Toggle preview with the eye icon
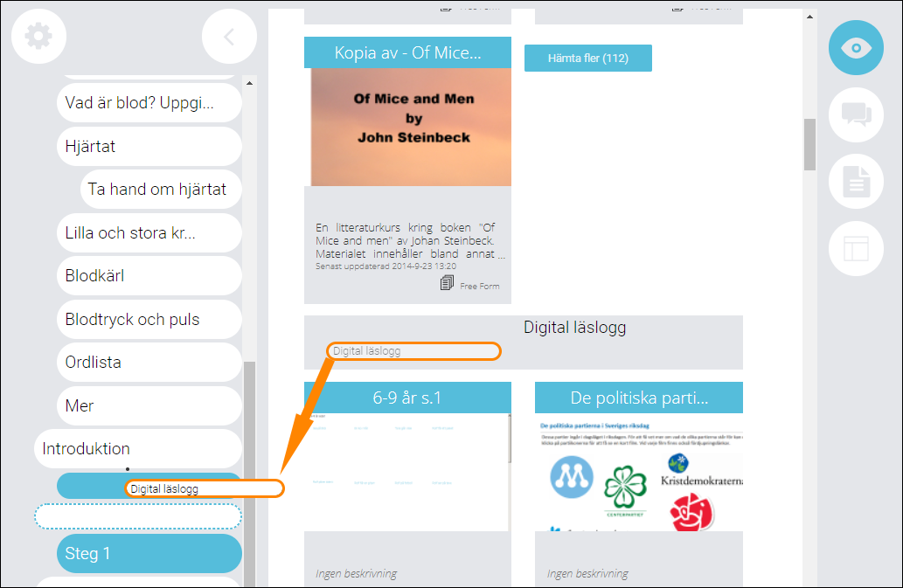Viewport: 903px width, 588px height. coord(856,48)
